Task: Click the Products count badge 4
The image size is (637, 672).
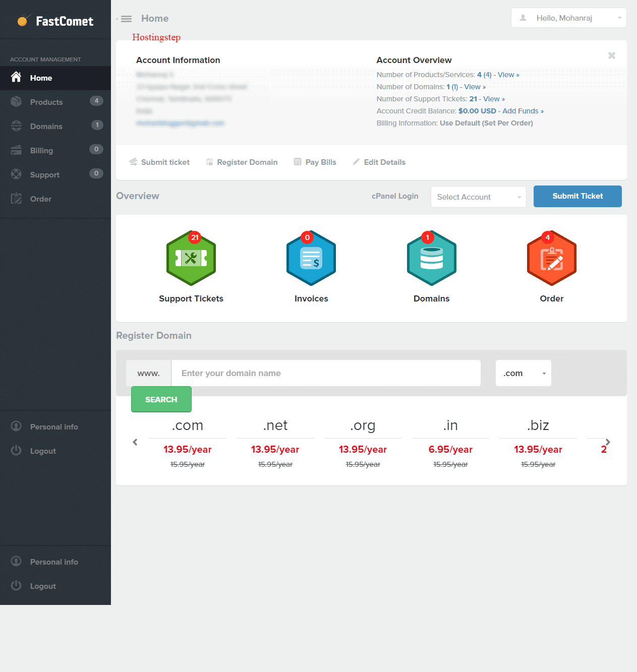Action: [96, 101]
